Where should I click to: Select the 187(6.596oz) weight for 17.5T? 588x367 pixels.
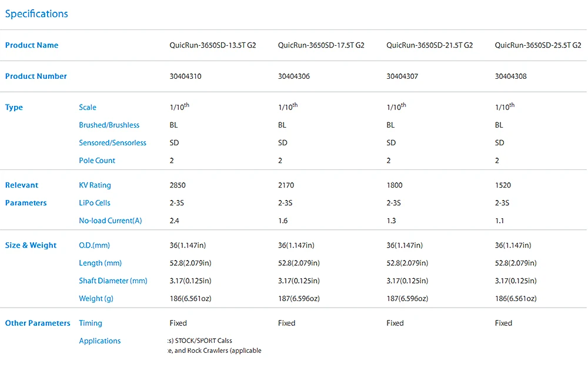pos(299,298)
